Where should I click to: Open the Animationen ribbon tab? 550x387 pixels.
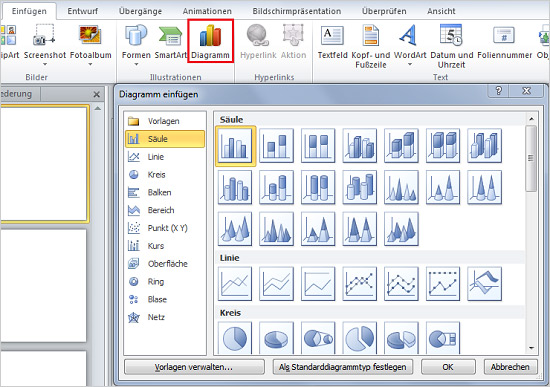(x=207, y=11)
